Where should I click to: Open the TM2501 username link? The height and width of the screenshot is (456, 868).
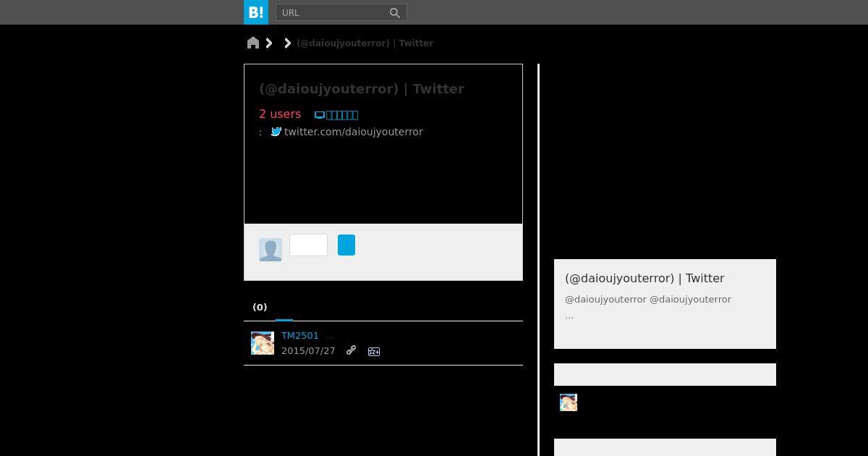coord(300,336)
